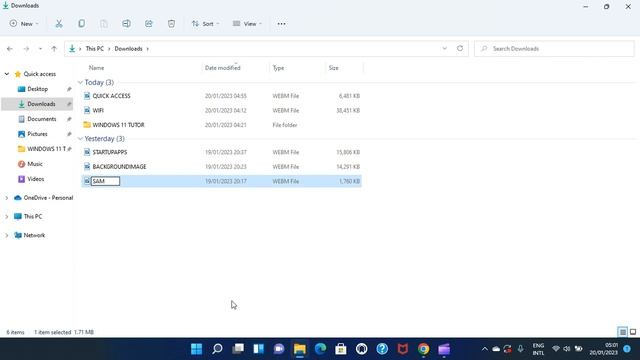The width and height of the screenshot is (640, 360).
Task: Go up one level arrow
Action: [x=54, y=49]
